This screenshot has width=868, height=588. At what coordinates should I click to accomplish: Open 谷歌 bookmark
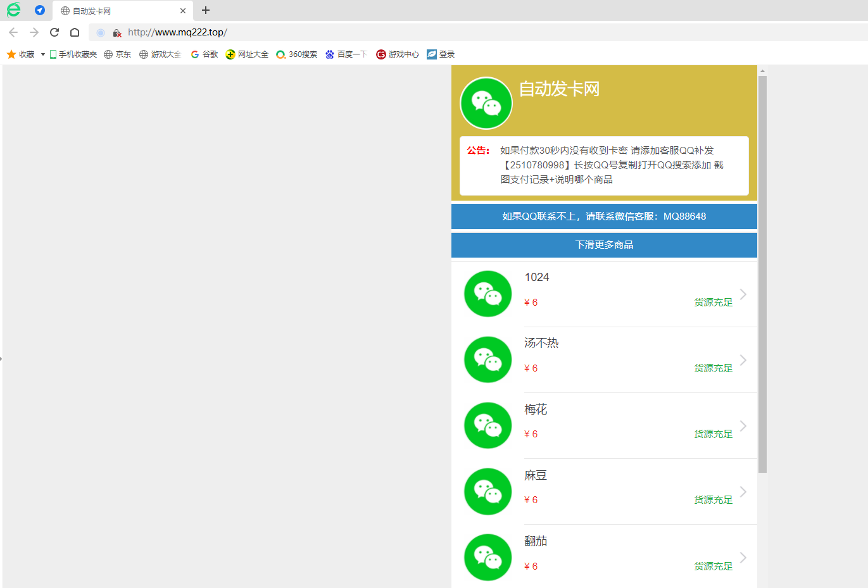[204, 54]
